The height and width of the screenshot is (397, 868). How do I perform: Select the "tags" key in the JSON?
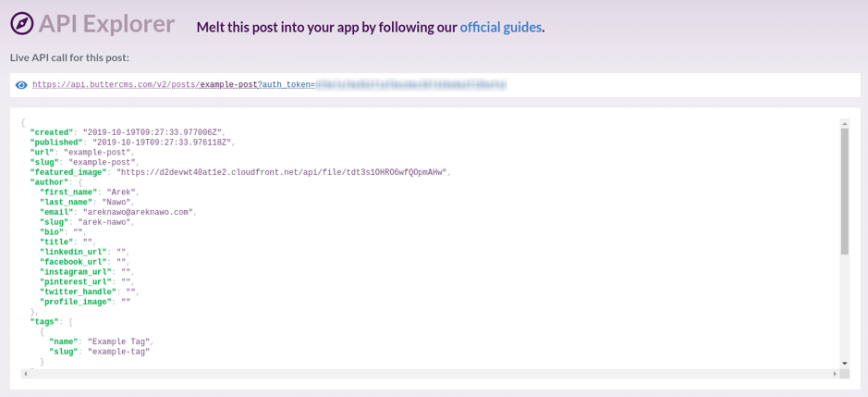pyautogui.click(x=44, y=322)
